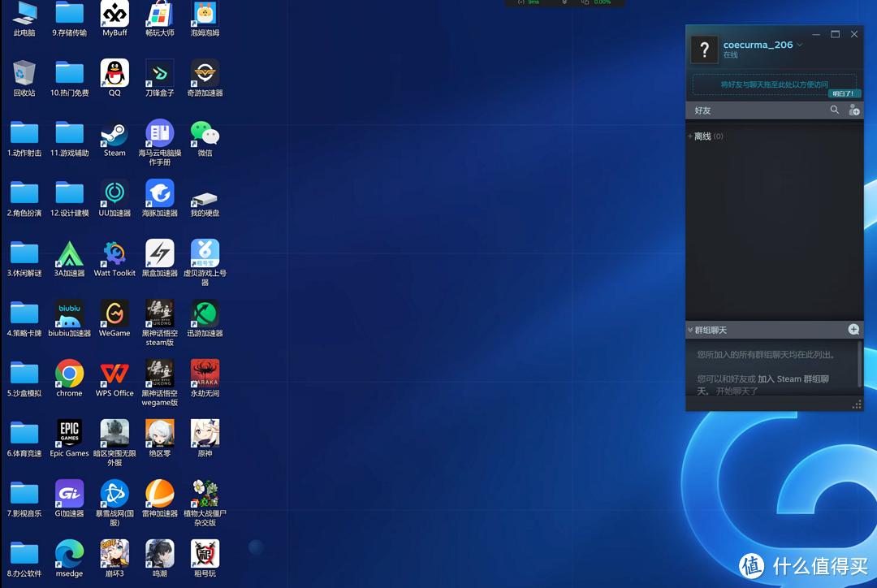Click the add friend icon

coord(853,110)
